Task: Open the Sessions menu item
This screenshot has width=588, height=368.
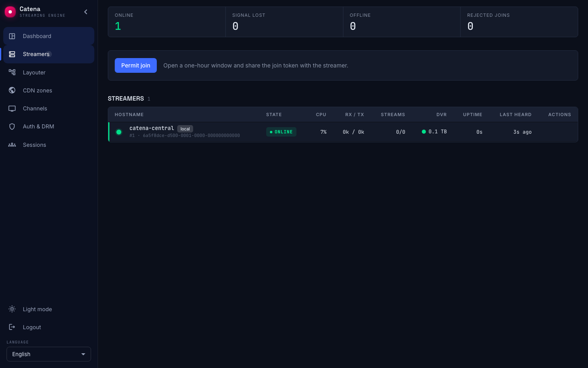Action: tap(49, 145)
